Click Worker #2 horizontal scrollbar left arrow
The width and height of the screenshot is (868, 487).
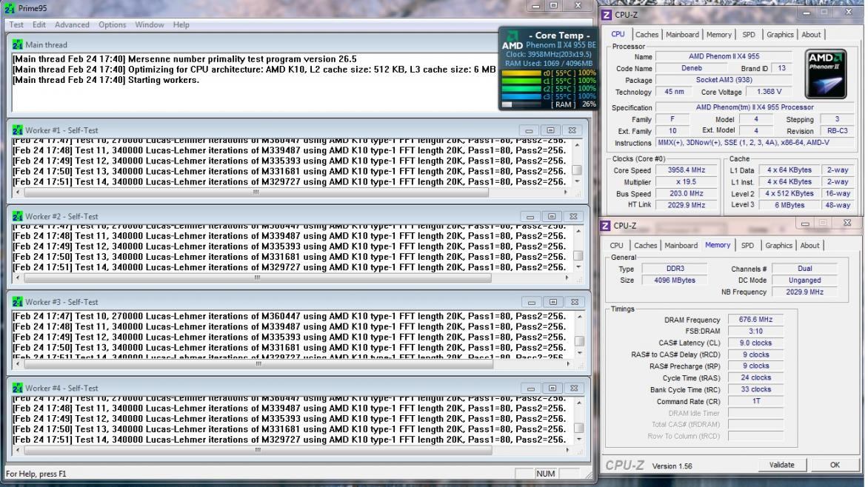[18, 278]
